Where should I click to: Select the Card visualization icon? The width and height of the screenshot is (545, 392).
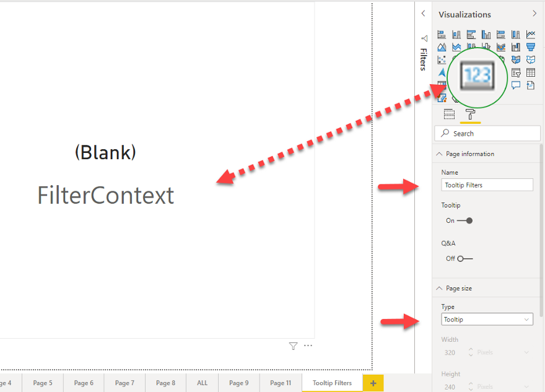(477, 76)
